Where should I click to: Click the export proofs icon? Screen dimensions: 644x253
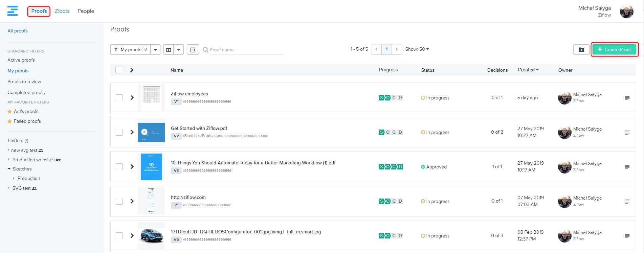tap(193, 50)
